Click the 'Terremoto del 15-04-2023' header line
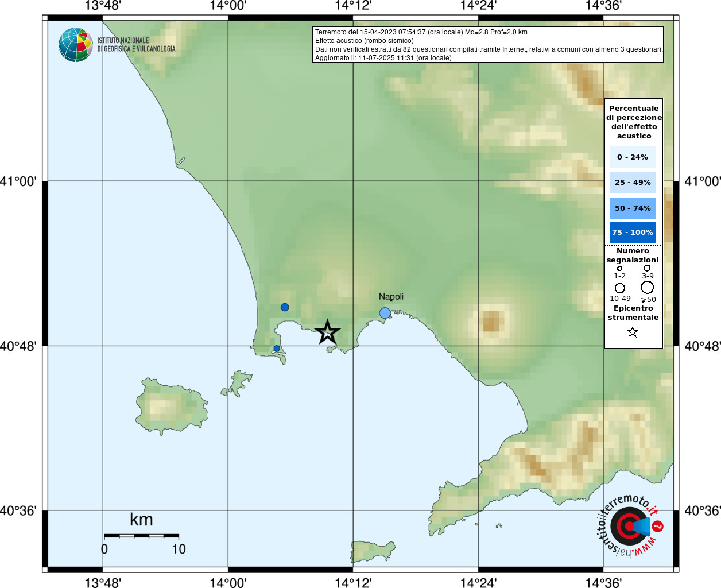This screenshot has width=721, height=588. point(421,32)
